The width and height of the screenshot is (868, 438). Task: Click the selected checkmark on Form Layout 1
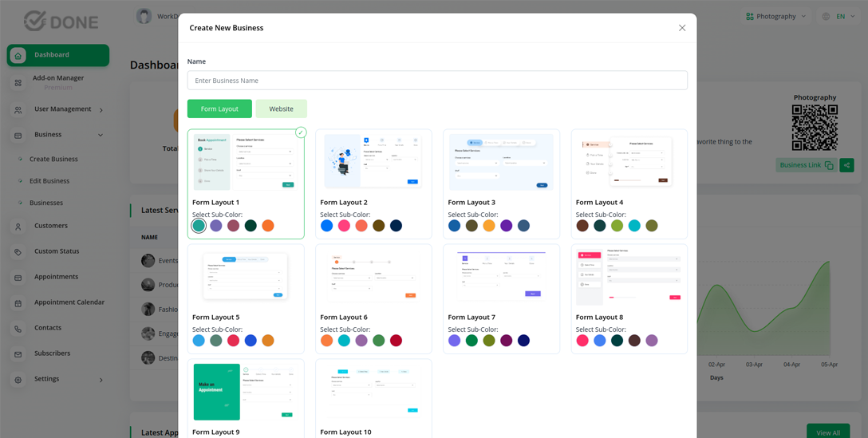pyautogui.click(x=301, y=132)
